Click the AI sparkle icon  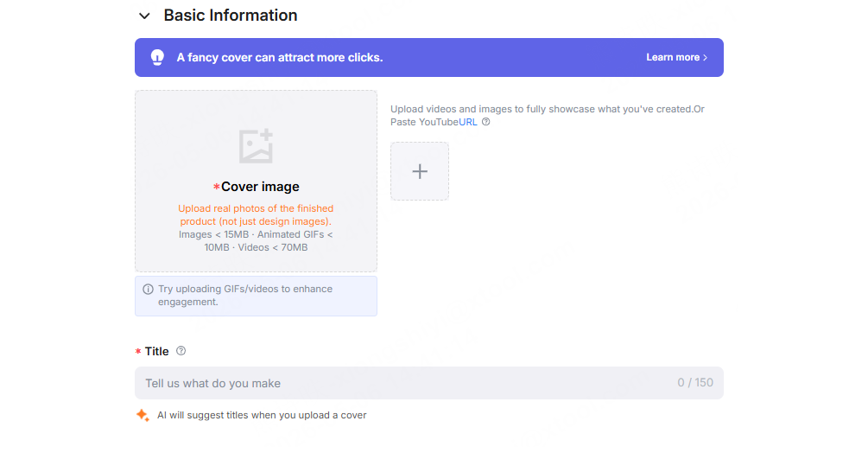(143, 415)
